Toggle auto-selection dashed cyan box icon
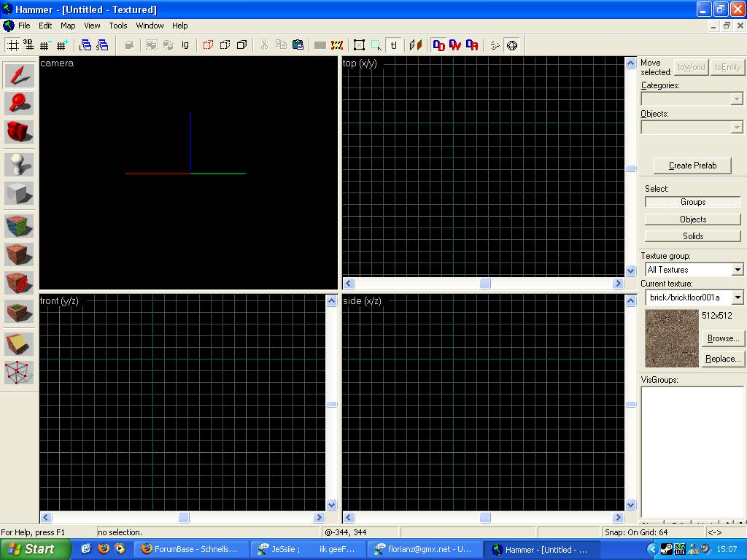 [x=376, y=45]
